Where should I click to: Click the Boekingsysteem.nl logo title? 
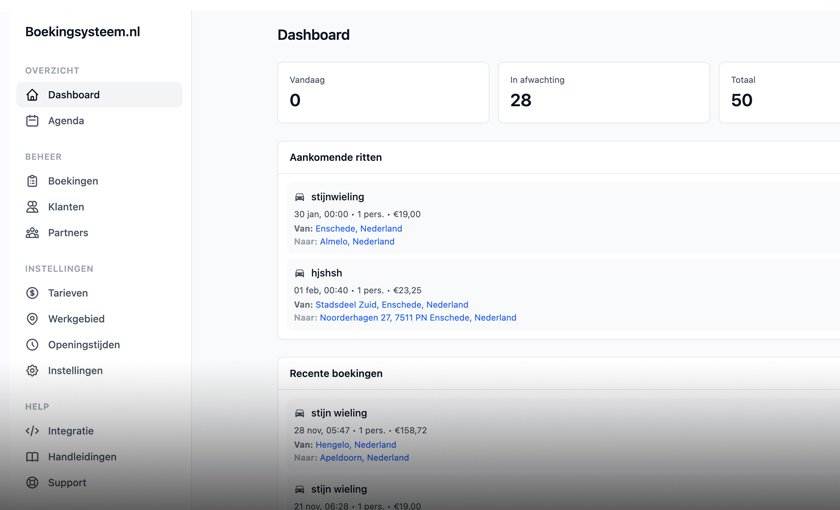(x=82, y=32)
